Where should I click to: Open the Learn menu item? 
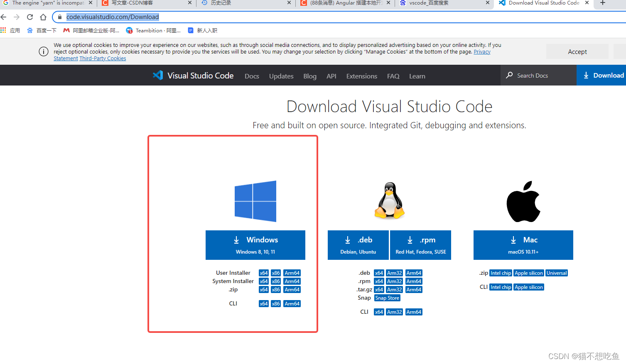417,76
